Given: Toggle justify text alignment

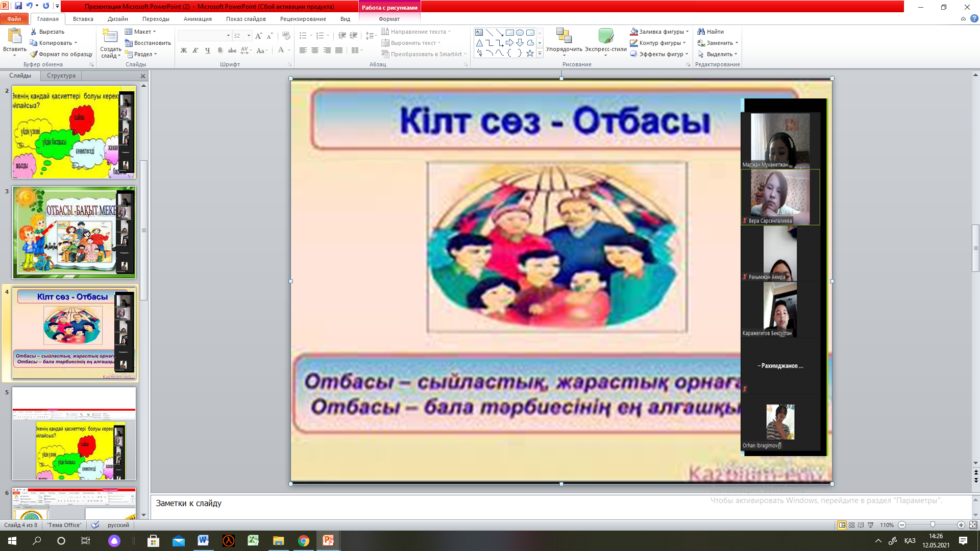Looking at the screenshot, I should [339, 51].
